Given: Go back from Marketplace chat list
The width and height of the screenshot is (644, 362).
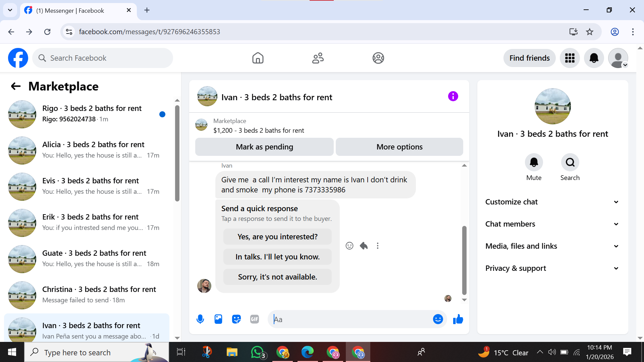Looking at the screenshot, I should click(16, 86).
